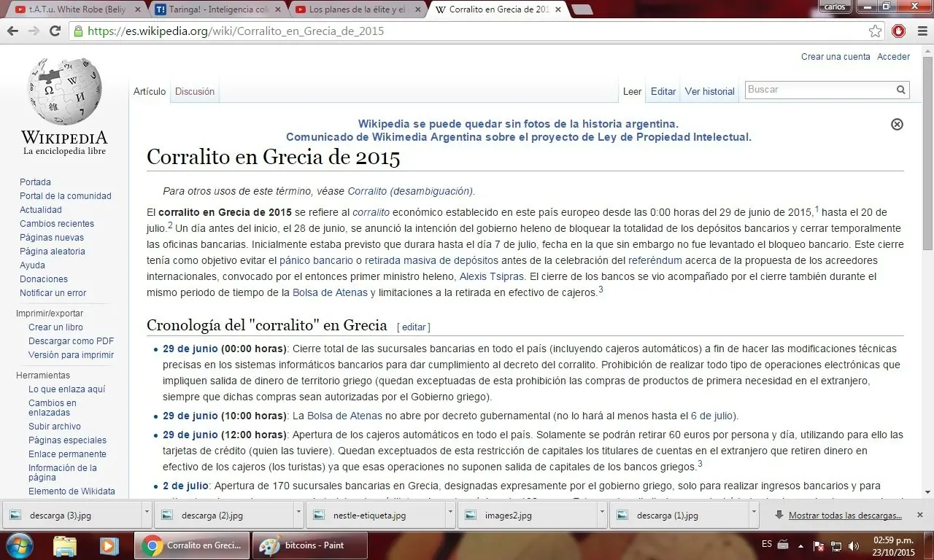Switch to the bitcoins - Paint window

[309, 545]
